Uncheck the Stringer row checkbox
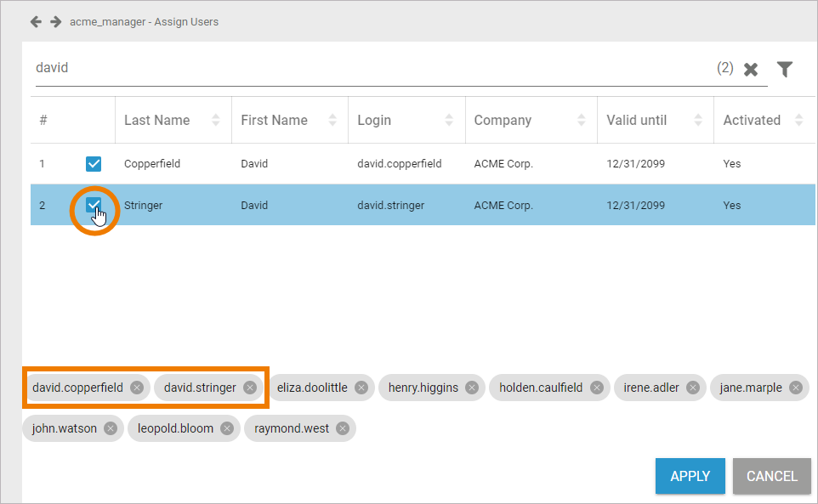This screenshot has width=818, height=504. coord(94,205)
